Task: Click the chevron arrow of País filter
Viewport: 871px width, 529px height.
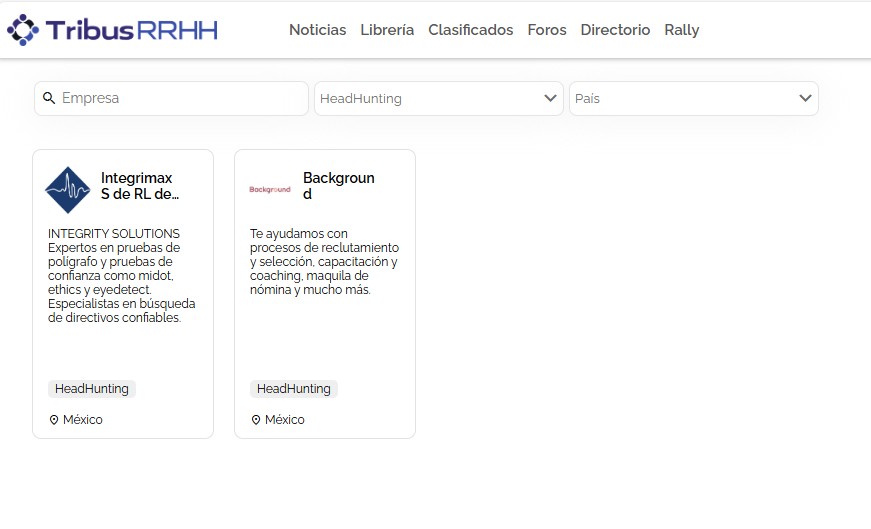Action: point(805,99)
